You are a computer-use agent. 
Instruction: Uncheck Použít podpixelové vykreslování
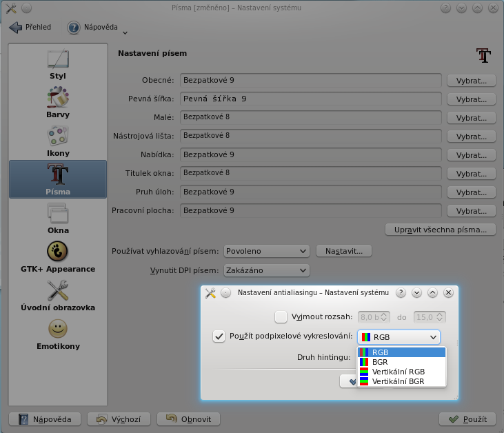point(219,336)
